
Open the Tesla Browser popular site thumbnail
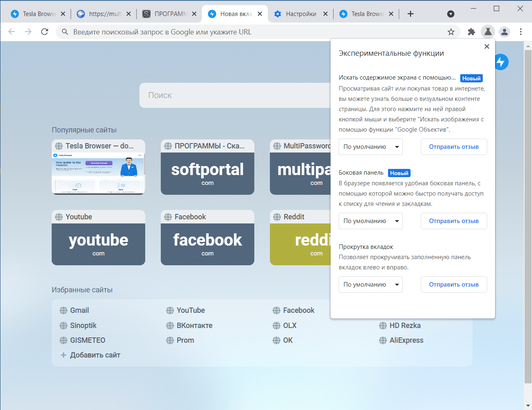(x=98, y=167)
